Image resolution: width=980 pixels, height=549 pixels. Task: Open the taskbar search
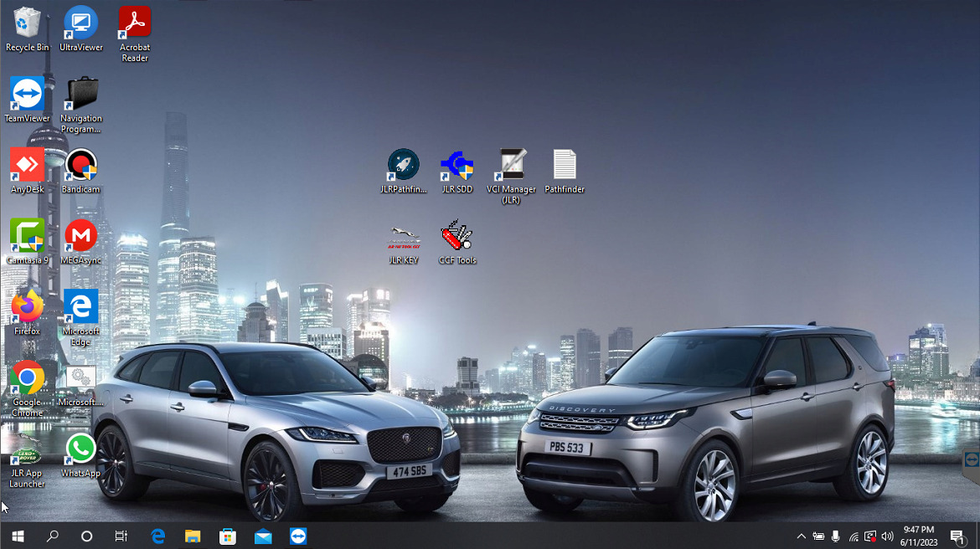pyautogui.click(x=52, y=536)
